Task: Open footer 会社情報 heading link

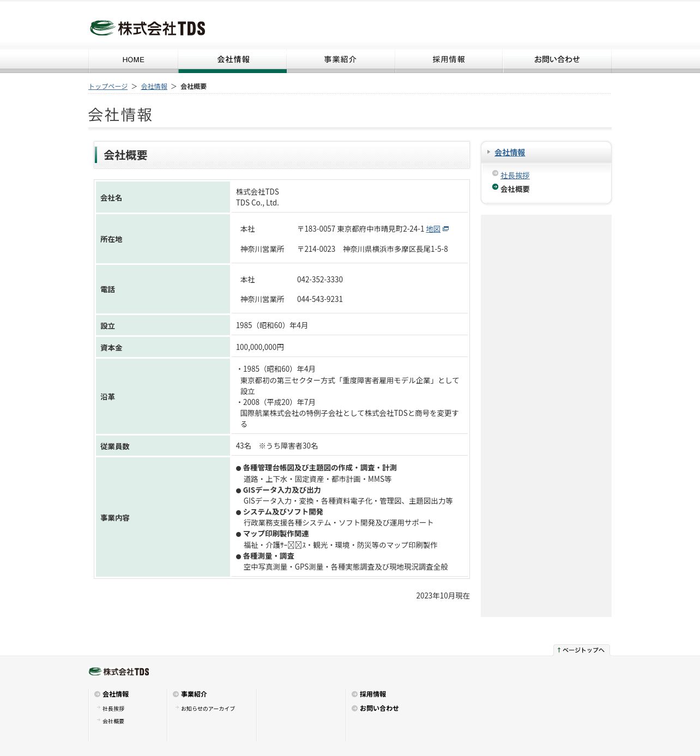Action: click(x=116, y=694)
